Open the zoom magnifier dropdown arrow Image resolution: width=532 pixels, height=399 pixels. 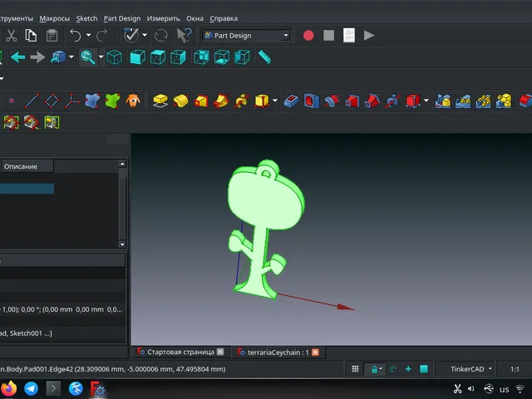point(101,57)
